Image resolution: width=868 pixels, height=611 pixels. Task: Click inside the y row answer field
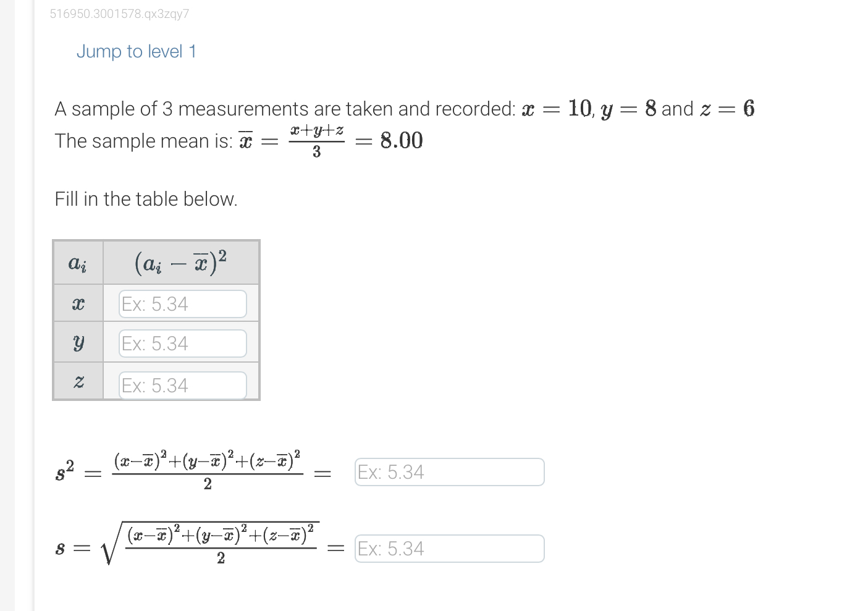click(x=182, y=343)
